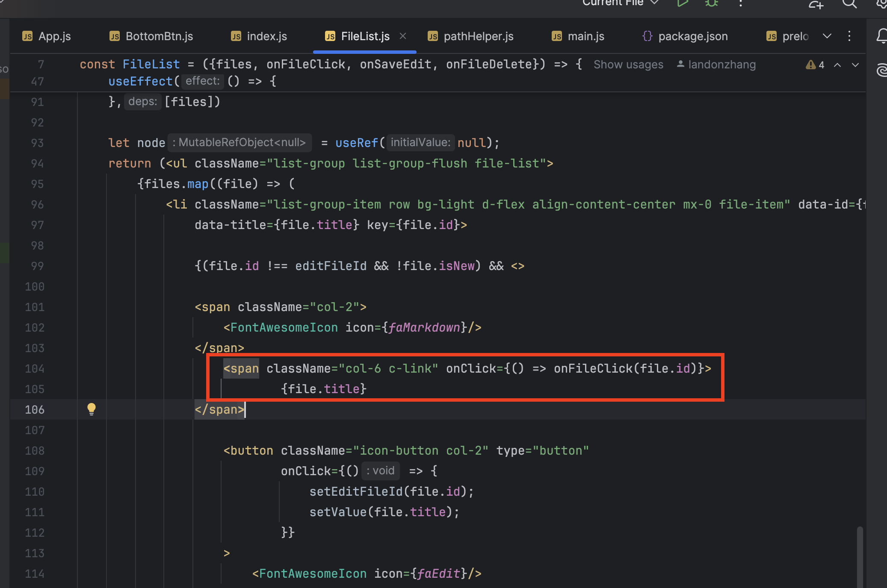The width and height of the screenshot is (887, 588).
Task: Click the yellow lightbulb quick-fix icon
Action: [x=91, y=409]
